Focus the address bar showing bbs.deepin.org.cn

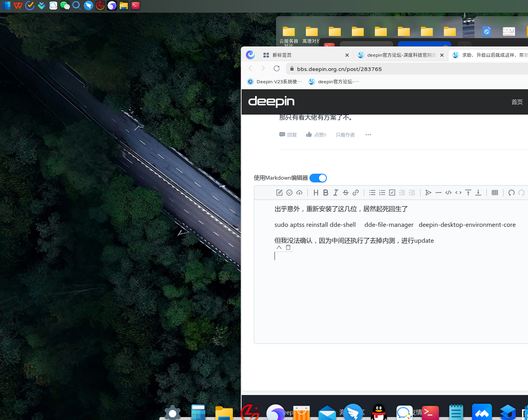[407, 69]
